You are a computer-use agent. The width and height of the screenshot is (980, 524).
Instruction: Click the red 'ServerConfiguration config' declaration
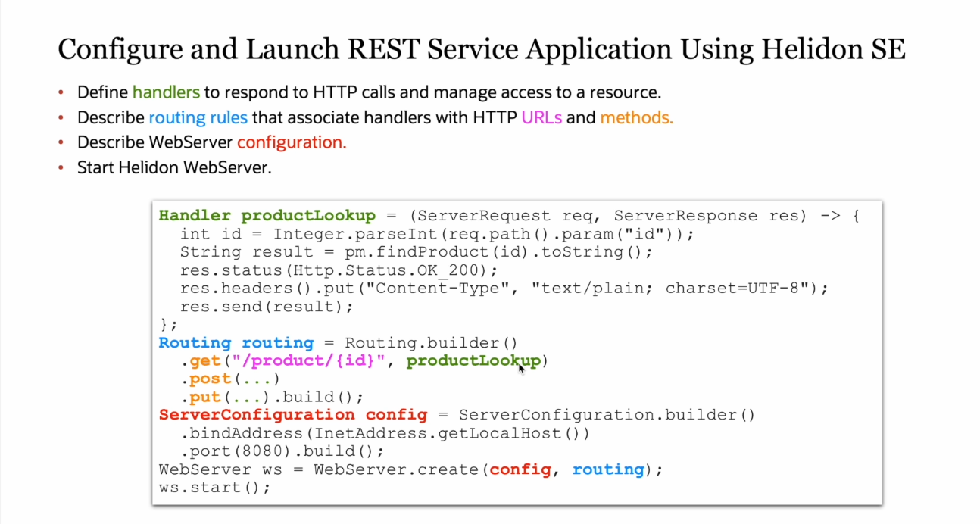(293, 415)
